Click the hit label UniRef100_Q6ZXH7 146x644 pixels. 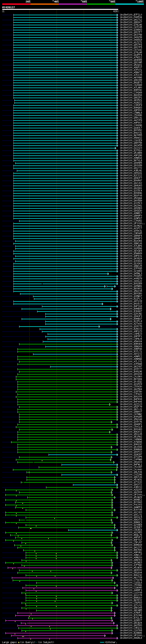tap(131, 366)
